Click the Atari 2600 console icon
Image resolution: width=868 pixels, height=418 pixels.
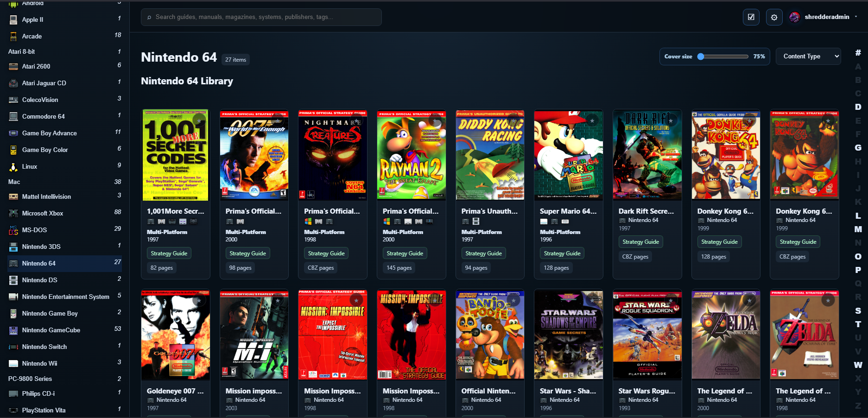click(x=13, y=66)
